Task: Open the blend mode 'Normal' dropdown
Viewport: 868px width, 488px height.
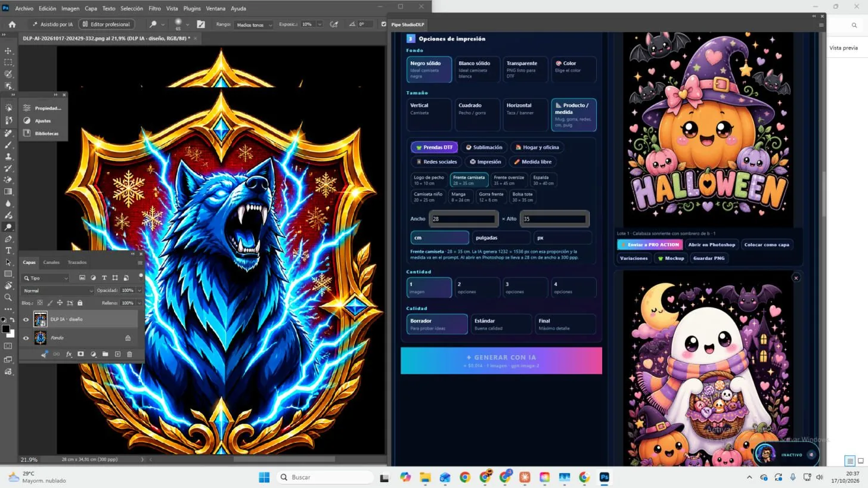Action: tap(58, 290)
